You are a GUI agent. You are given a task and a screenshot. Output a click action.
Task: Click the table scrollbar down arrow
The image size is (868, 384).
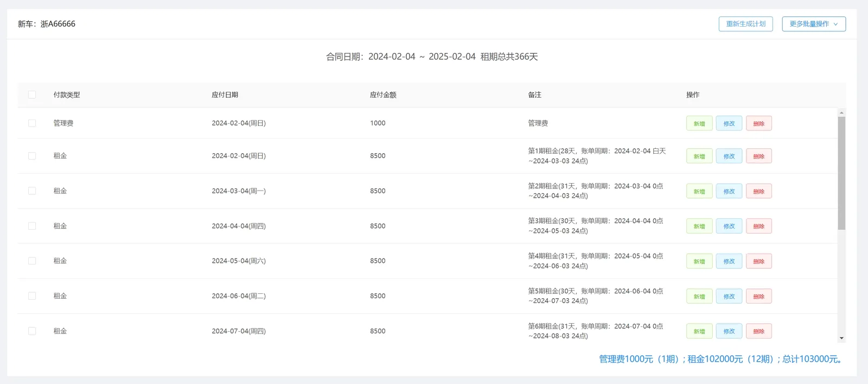[841, 338]
